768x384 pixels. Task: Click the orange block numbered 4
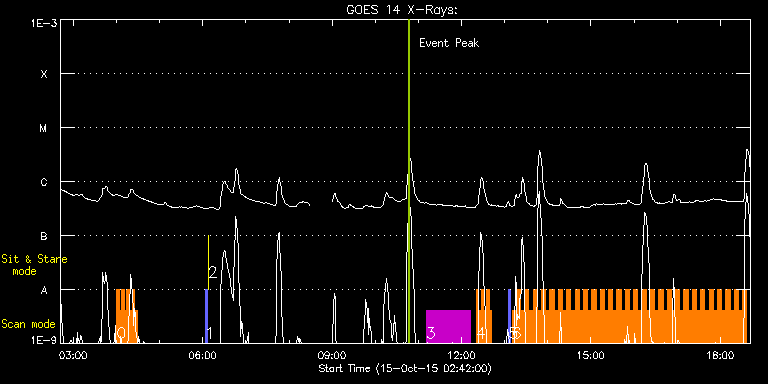pos(483,316)
